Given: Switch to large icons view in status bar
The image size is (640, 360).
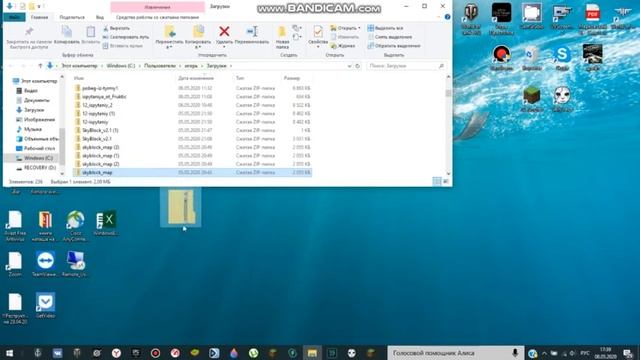Looking at the screenshot, I should tap(446, 182).
